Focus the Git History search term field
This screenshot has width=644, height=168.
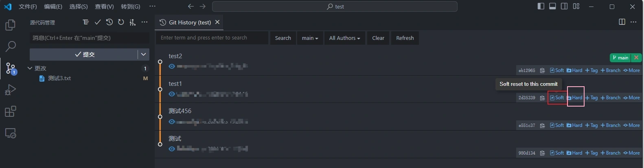pos(212,38)
